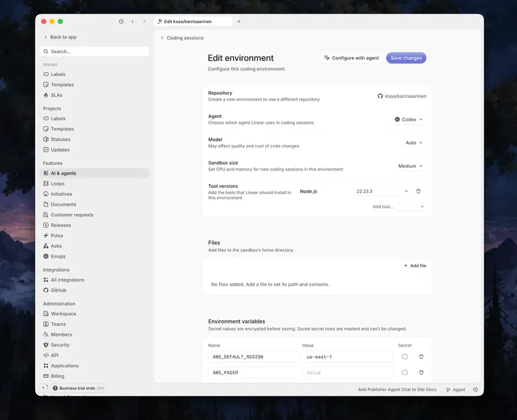Open AI & agents settings
Viewport: 517px width, 420px height.
(x=94, y=173)
